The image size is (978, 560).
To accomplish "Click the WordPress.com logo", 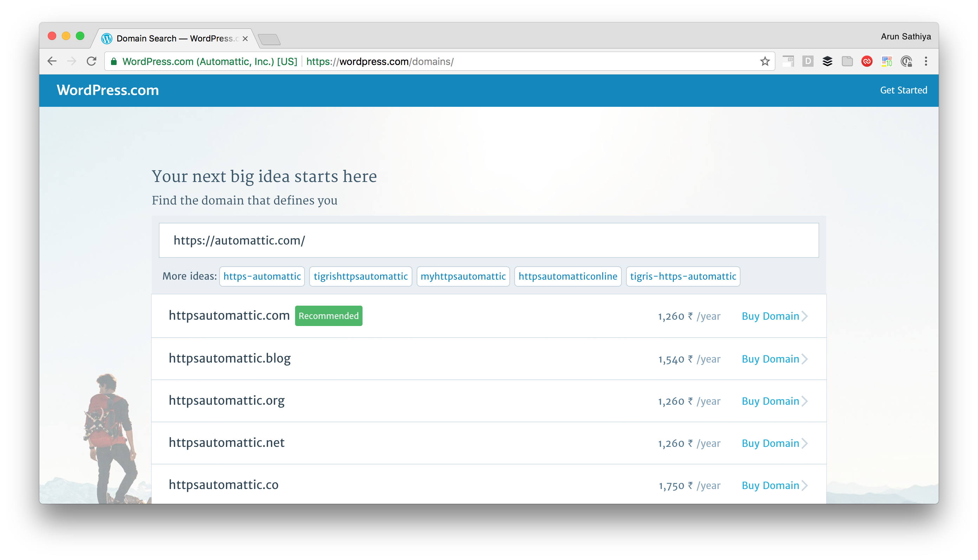I will (x=108, y=90).
